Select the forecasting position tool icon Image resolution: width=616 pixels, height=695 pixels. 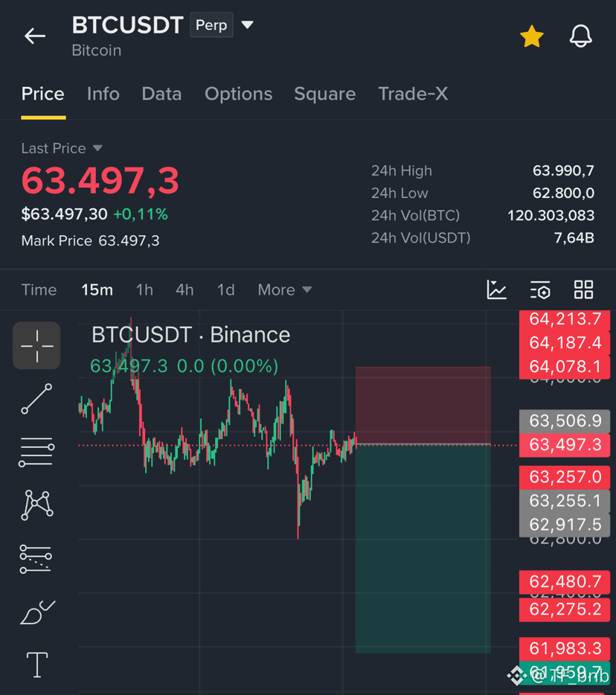(x=36, y=559)
